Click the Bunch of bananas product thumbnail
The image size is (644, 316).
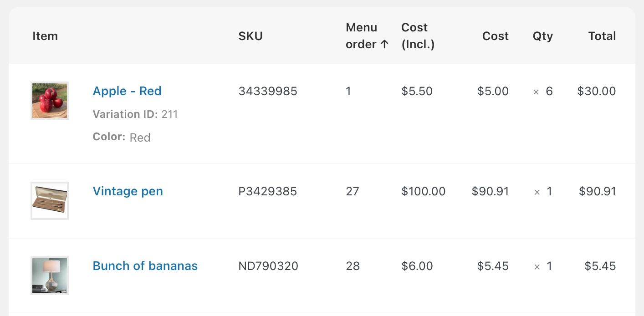pyautogui.click(x=49, y=275)
